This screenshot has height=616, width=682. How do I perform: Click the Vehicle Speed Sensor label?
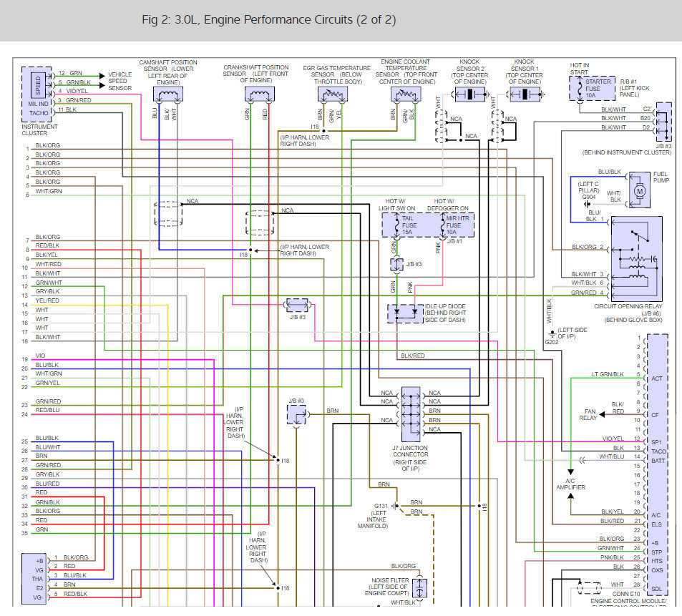pos(120,82)
